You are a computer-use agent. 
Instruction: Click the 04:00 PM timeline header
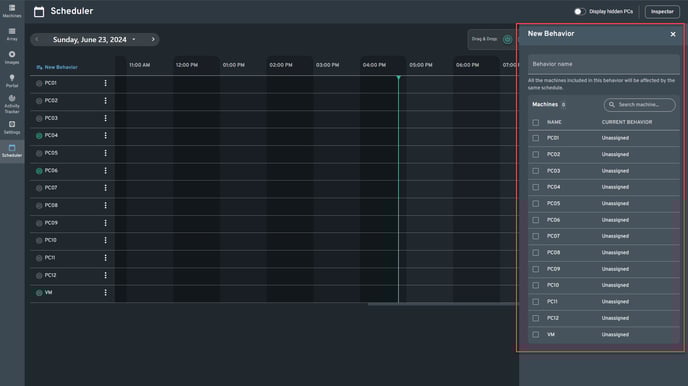pos(374,65)
